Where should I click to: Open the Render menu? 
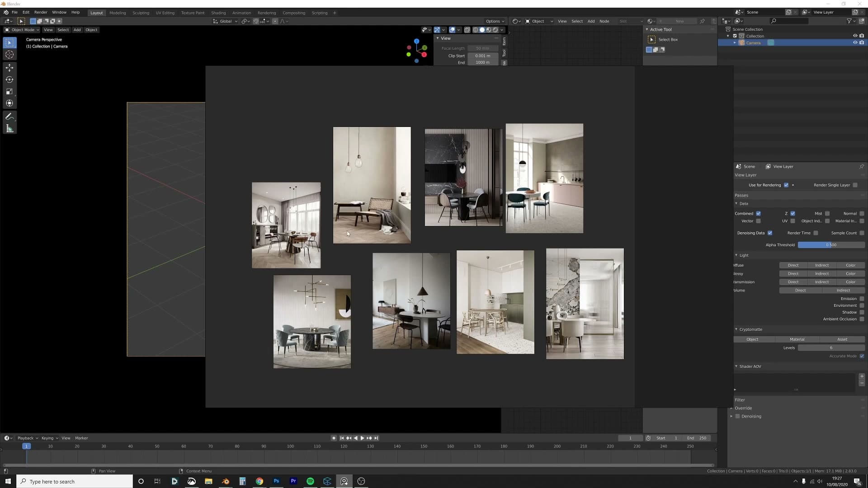pos(41,12)
